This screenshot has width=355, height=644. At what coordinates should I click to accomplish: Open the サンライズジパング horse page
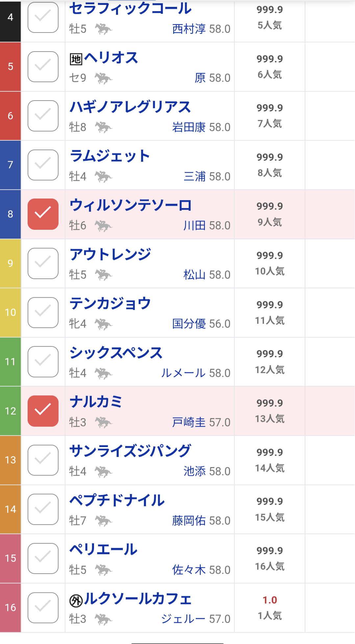(130, 451)
